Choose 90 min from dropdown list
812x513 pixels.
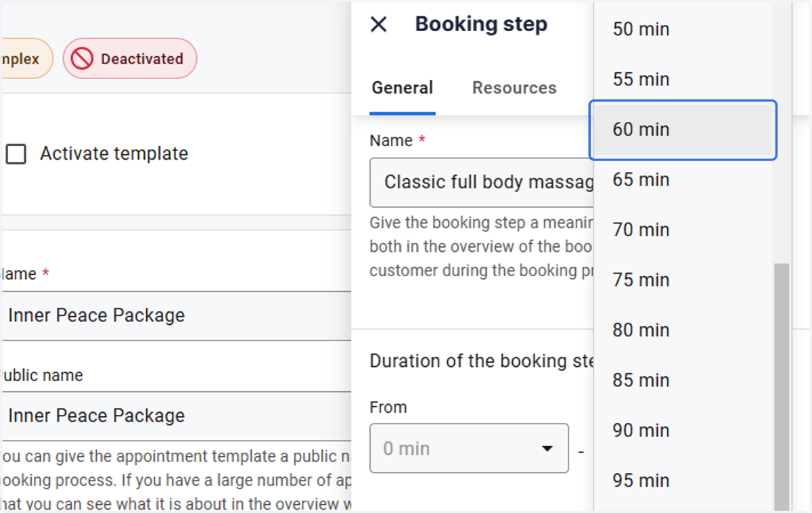683,430
